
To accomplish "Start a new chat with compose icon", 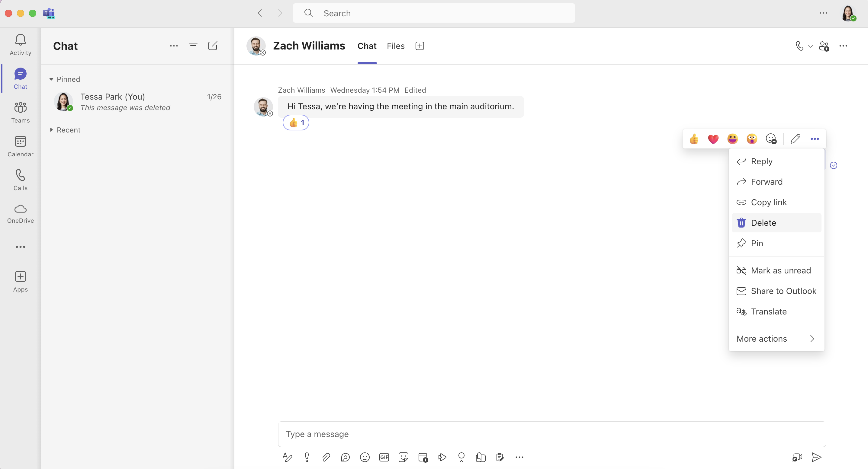I will 213,46.
